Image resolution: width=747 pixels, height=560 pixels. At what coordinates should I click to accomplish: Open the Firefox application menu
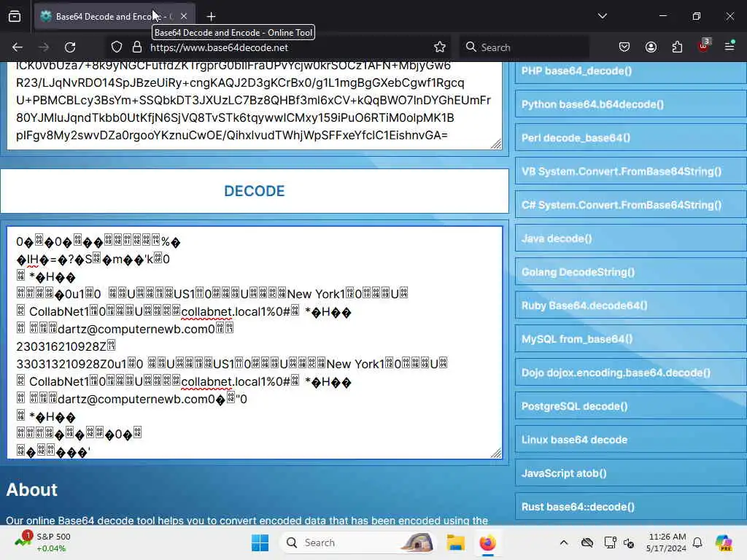(x=729, y=46)
